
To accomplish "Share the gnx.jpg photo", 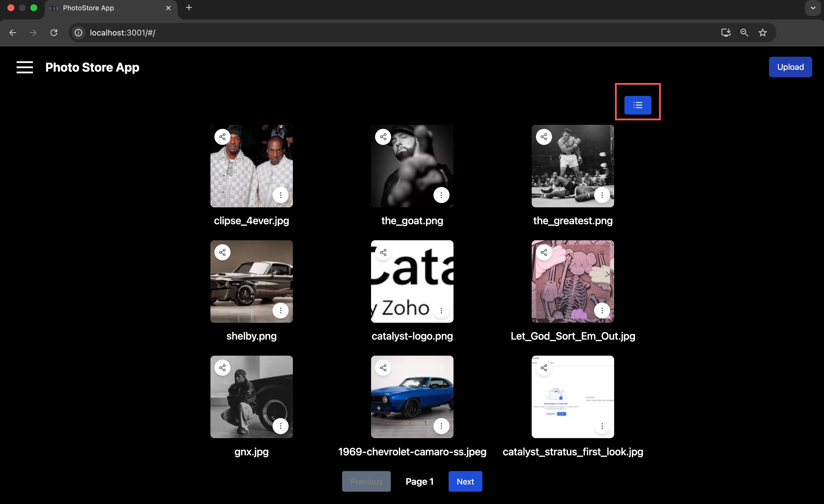I will [222, 368].
